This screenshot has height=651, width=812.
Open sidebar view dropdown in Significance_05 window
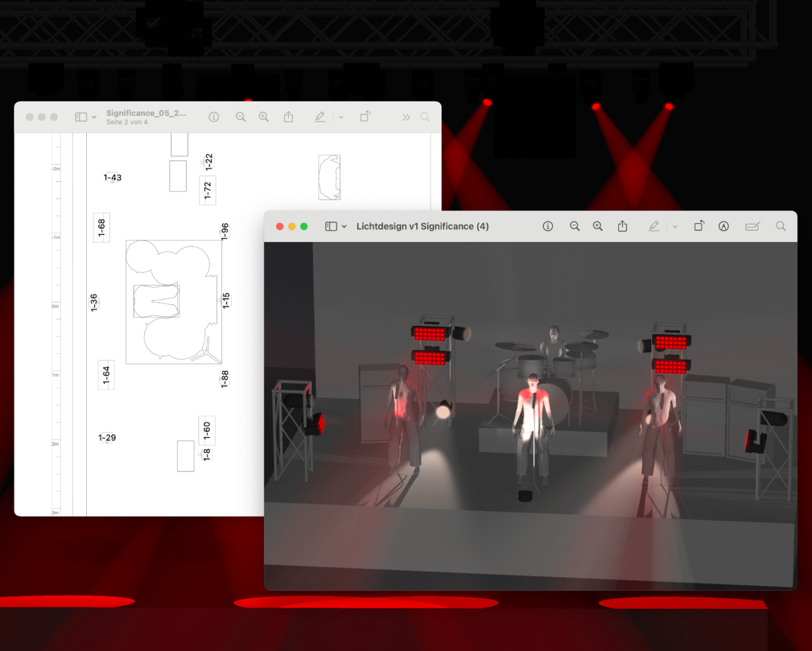94,117
